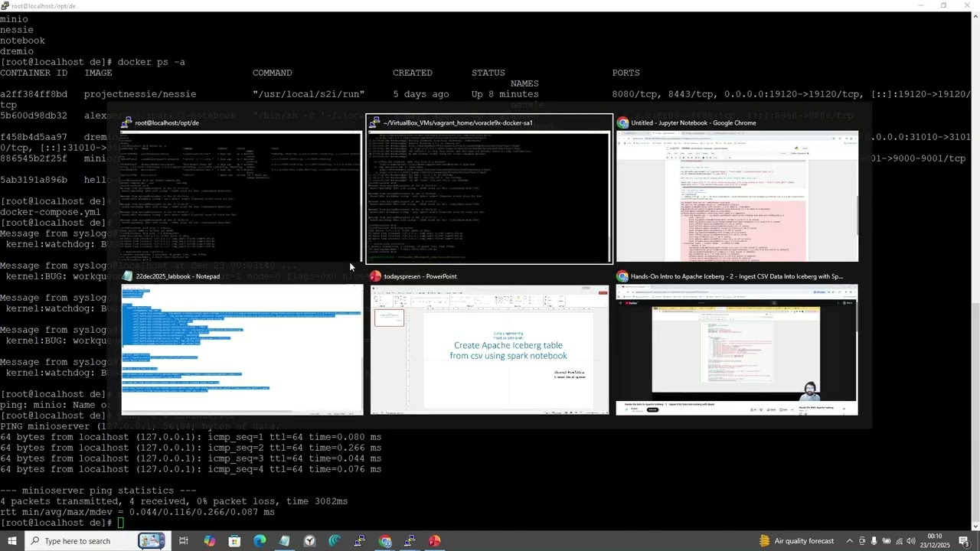Open Google Chrome from the taskbar
The height and width of the screenshot is (551, 980).
pos(385,541)
